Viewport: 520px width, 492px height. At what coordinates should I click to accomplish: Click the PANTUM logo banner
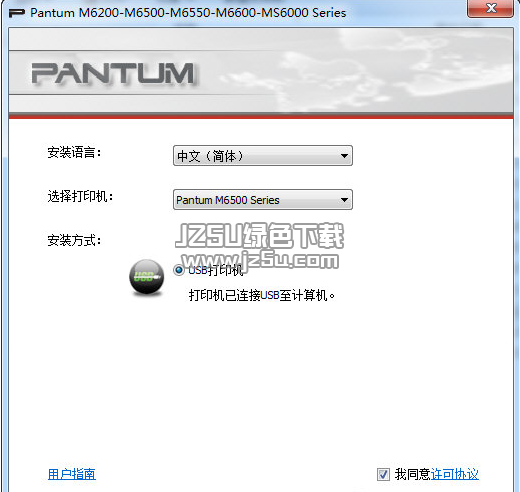[x=113, y=73]
